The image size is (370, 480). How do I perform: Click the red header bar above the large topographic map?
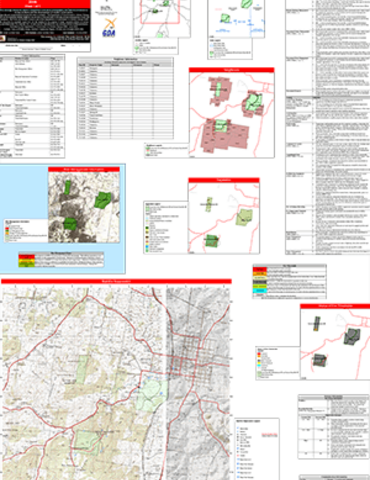[116, 282]
